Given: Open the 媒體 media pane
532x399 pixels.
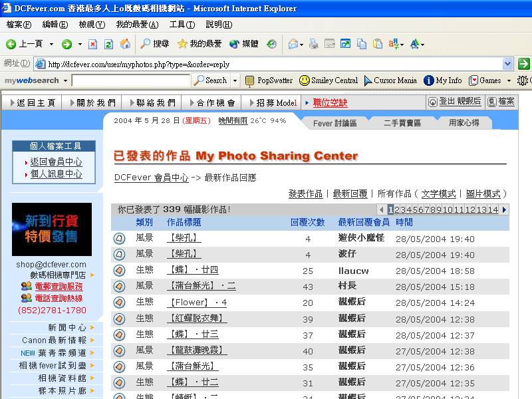Looking at the screenshot, I should 244,44.
